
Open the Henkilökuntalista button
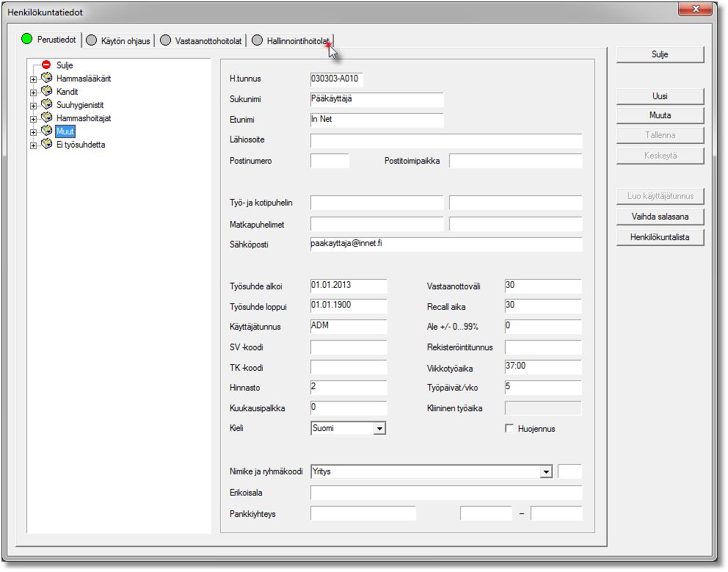660,237
